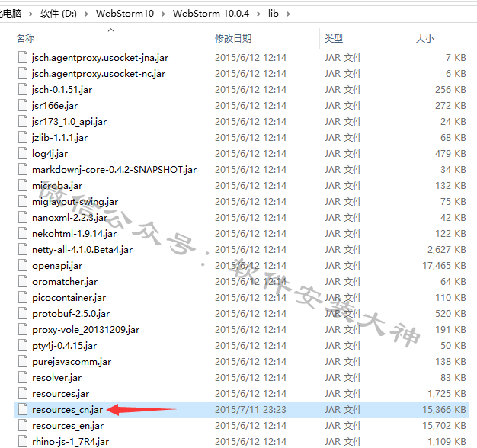Click the size value 479 KB
This screenshot has height=448, width=477.
(450, 154)
